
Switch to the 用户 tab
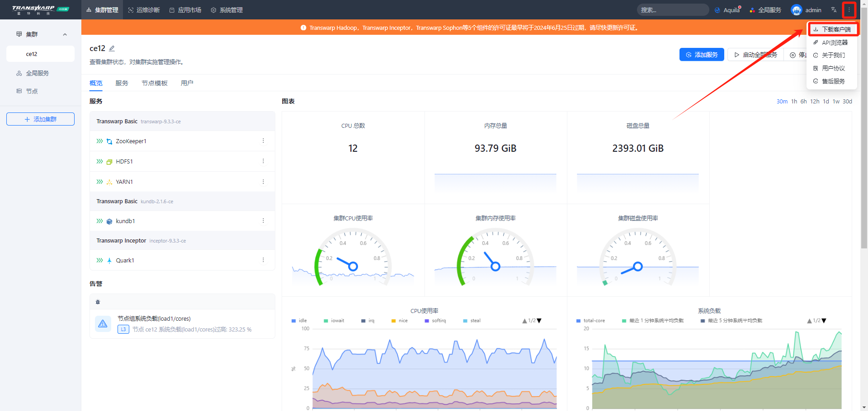click(187, 83)
